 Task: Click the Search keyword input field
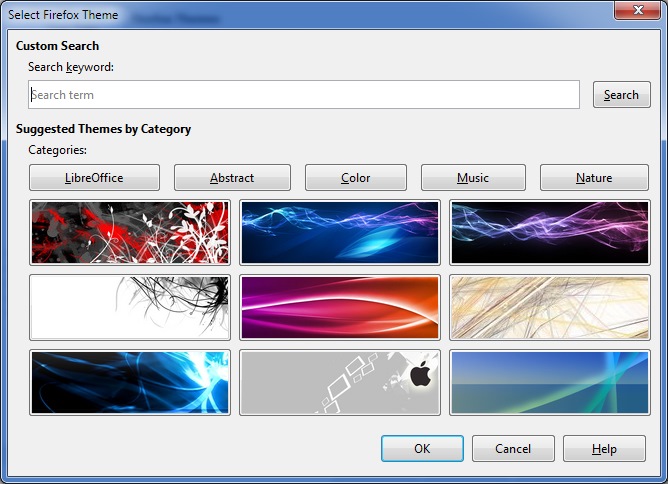coord(304,95)
